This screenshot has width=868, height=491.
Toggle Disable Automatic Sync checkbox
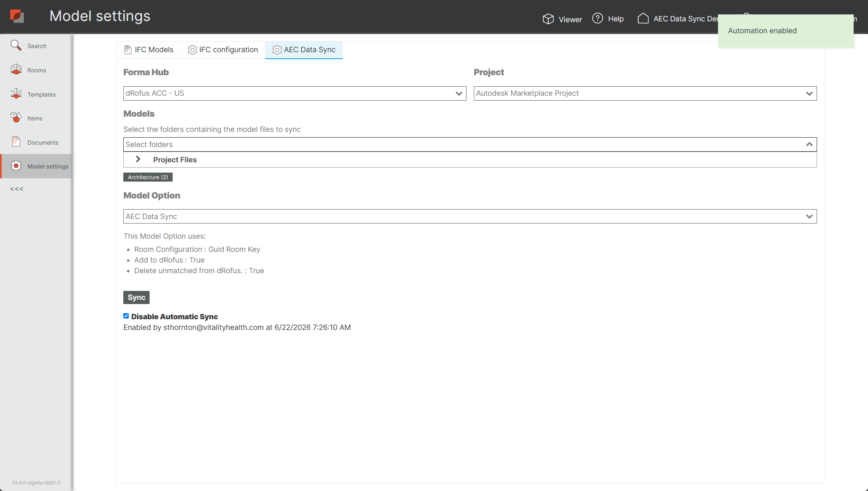[126, 316]
